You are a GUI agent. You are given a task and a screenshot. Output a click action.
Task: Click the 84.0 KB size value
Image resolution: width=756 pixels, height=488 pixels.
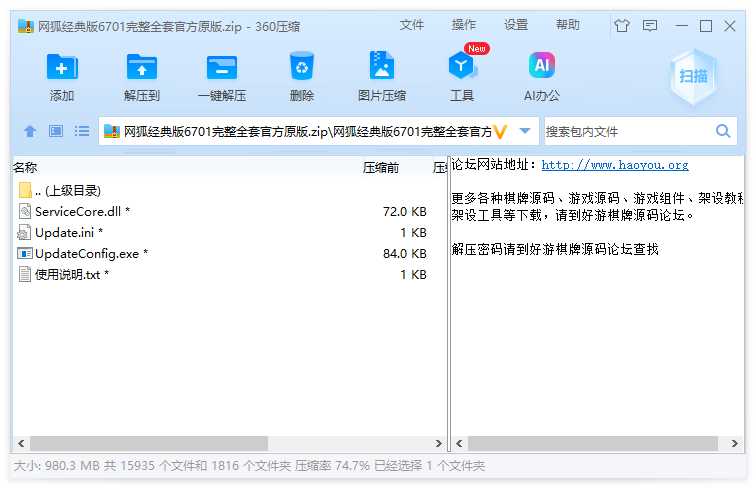(x=405, y=253)
